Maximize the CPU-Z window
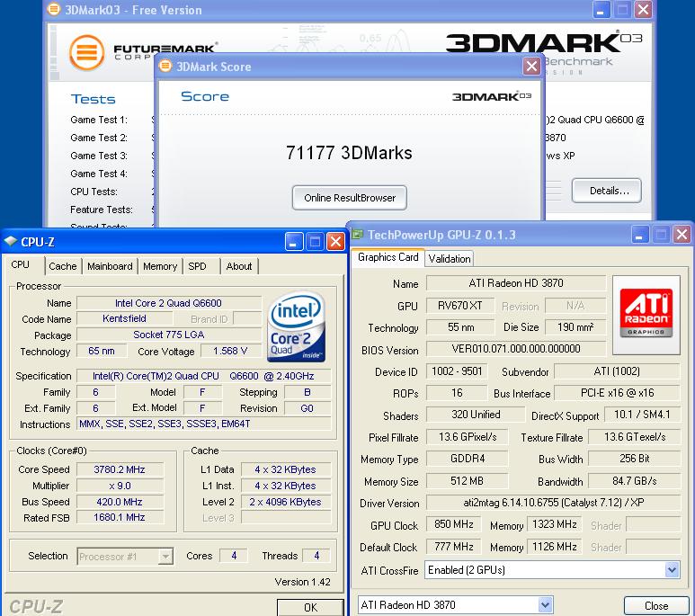 tap(315, 242)
